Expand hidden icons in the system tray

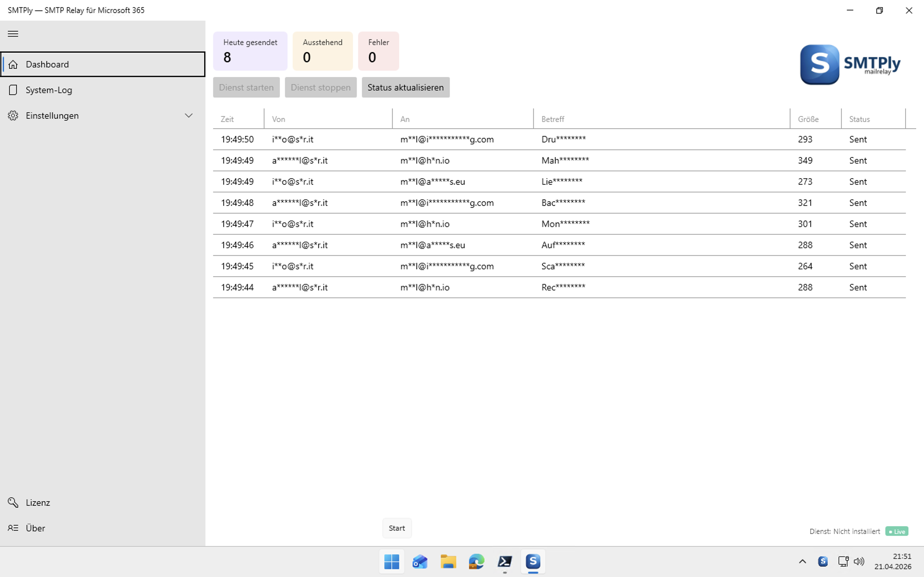point(803,561)
